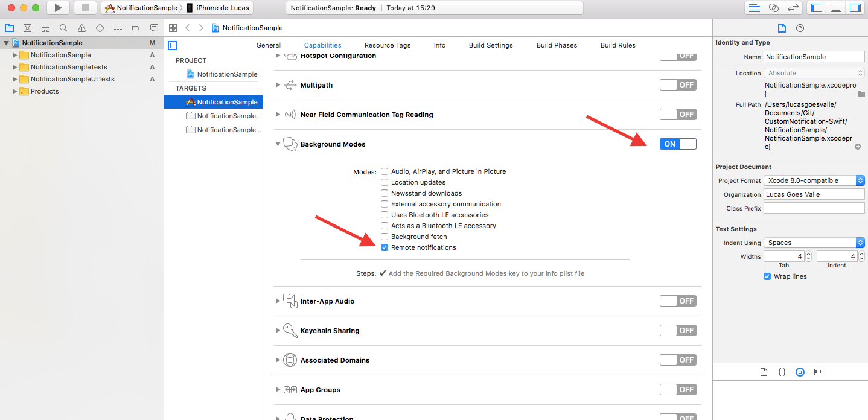Check Location updates mode

point(385,182)
